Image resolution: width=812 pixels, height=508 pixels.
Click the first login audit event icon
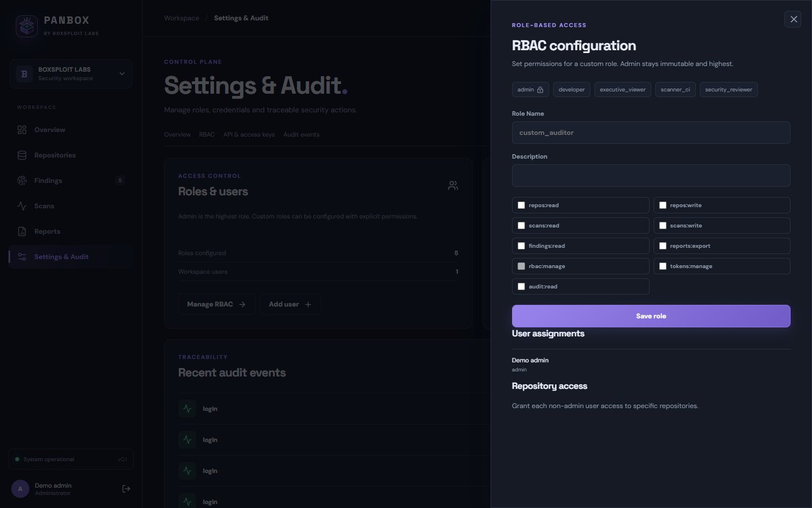(x=187, y=409)
